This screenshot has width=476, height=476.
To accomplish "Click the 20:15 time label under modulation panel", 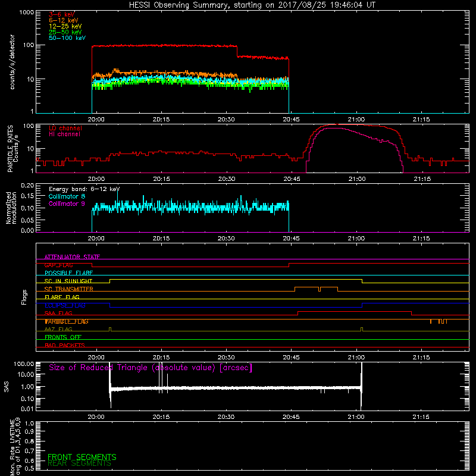I will pos(161,239).
